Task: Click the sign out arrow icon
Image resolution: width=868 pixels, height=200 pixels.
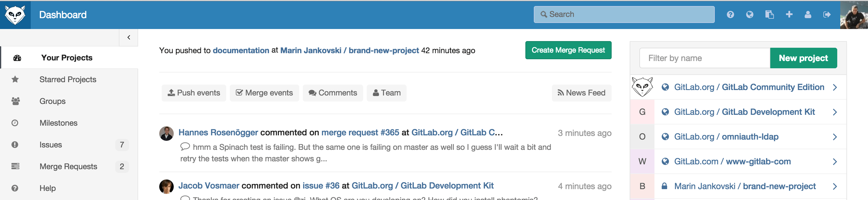Action: point(827,15)
